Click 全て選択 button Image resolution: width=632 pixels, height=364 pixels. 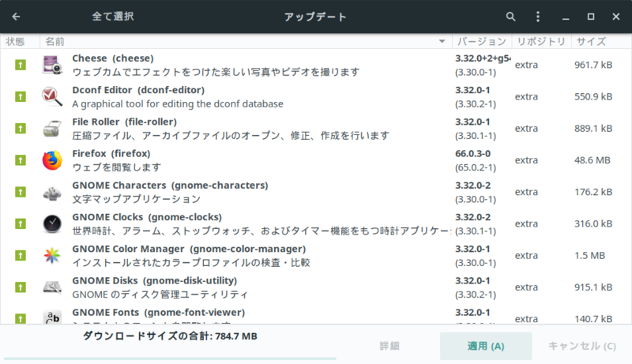pos(113,17)
